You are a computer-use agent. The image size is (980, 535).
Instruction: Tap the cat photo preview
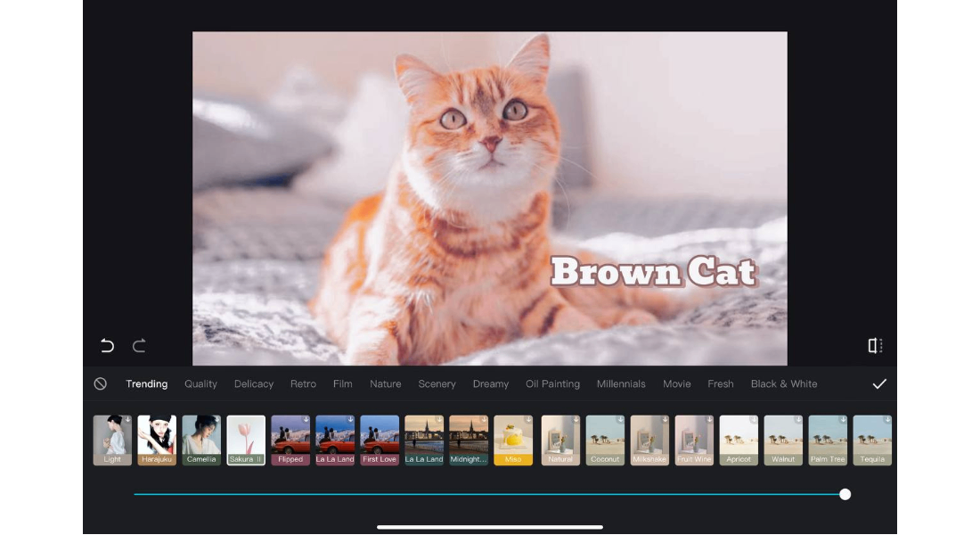489,198
